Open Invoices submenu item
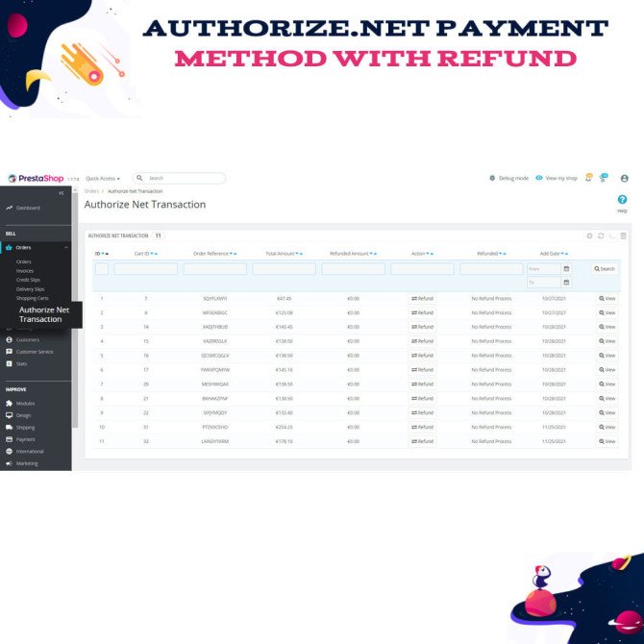Viewport: 644px width, 644px height. (25, 271)
